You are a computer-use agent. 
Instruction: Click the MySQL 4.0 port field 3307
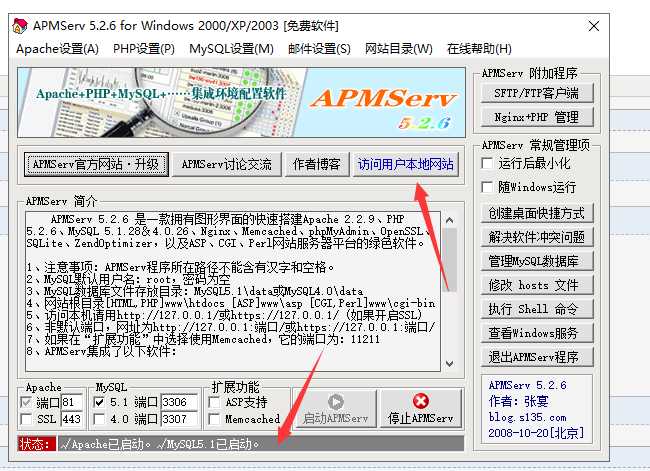pos(179,419)
